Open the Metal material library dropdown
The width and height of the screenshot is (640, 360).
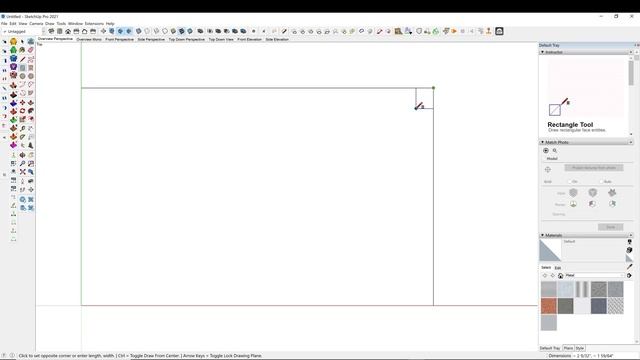click(594, 276)
